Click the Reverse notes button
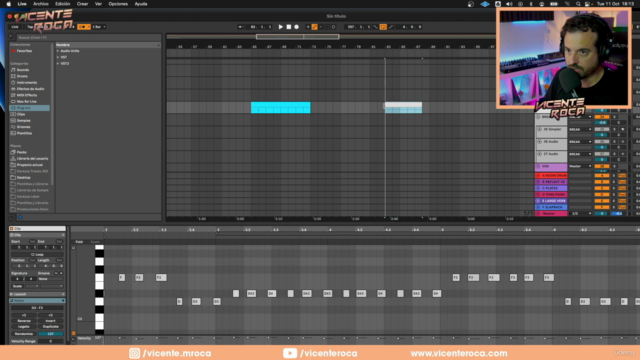Screen dimensions: 640x360 point(24,321)
